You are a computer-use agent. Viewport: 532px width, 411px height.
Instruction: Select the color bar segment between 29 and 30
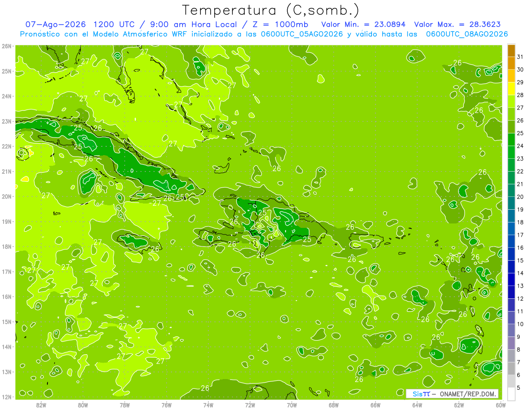coord(511,76)
